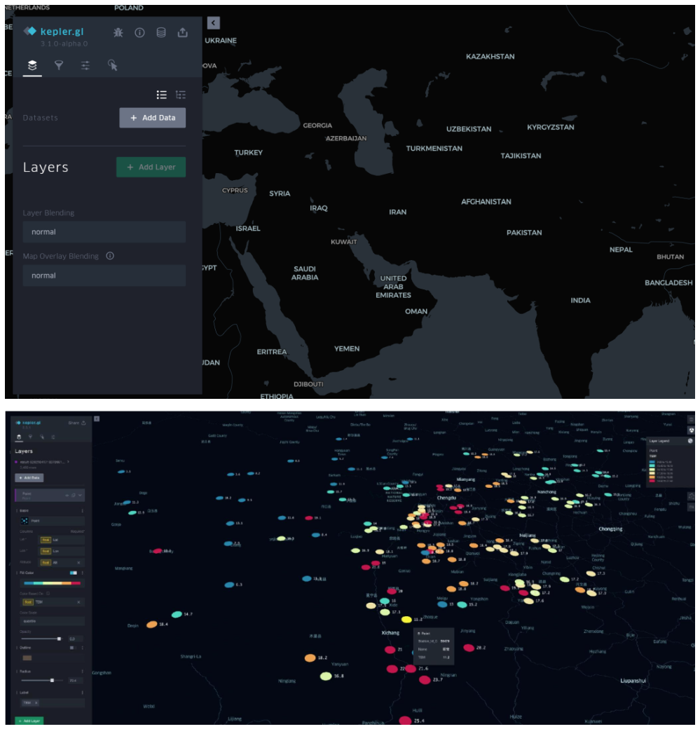This screenshot has width=700, height=729.
Task: Collapse the side panel with arrow button
Action: 214,23
